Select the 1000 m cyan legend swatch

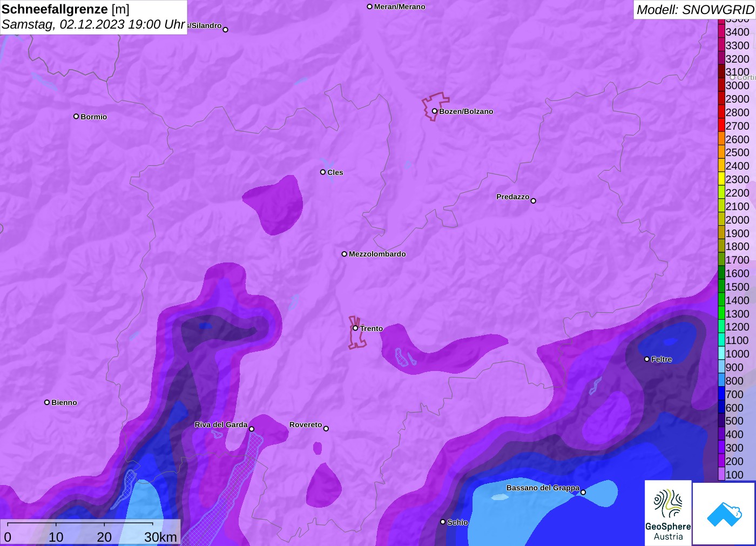721,354
